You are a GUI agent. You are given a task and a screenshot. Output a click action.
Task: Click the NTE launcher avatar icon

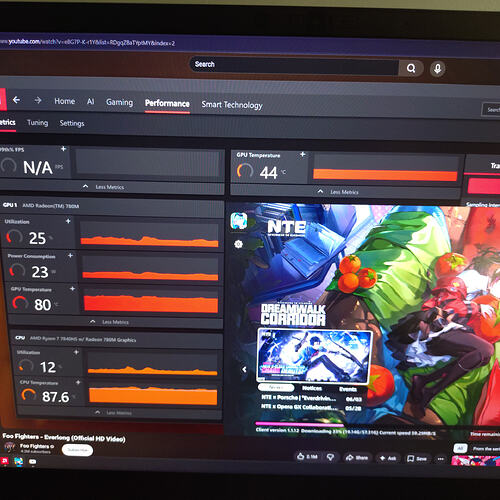click(x=239, y=221)
